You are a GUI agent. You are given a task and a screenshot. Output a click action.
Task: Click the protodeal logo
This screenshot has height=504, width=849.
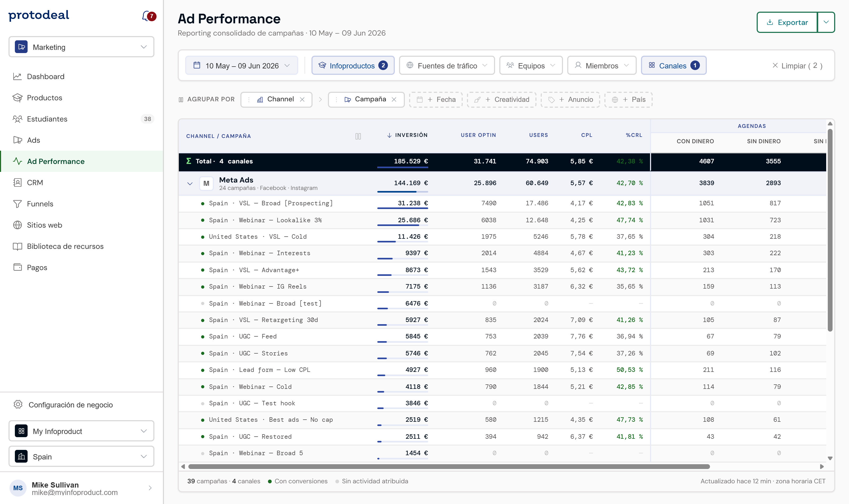coord(39,15)
